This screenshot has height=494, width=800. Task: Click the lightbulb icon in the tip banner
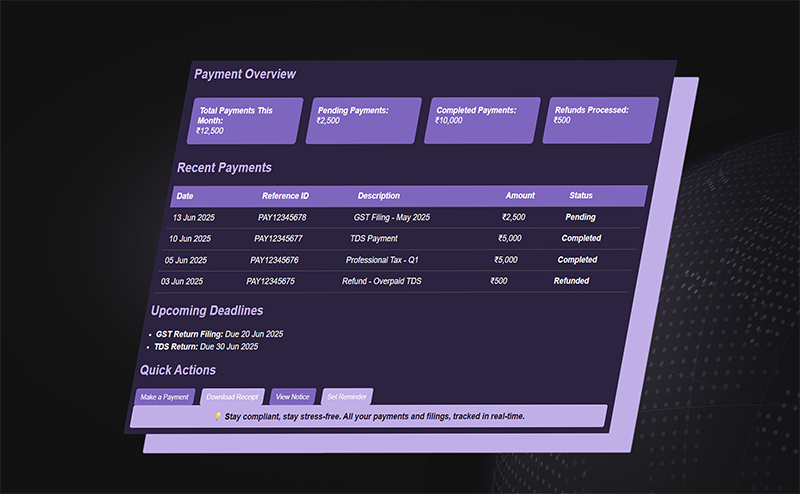click(x=218, y=416)
